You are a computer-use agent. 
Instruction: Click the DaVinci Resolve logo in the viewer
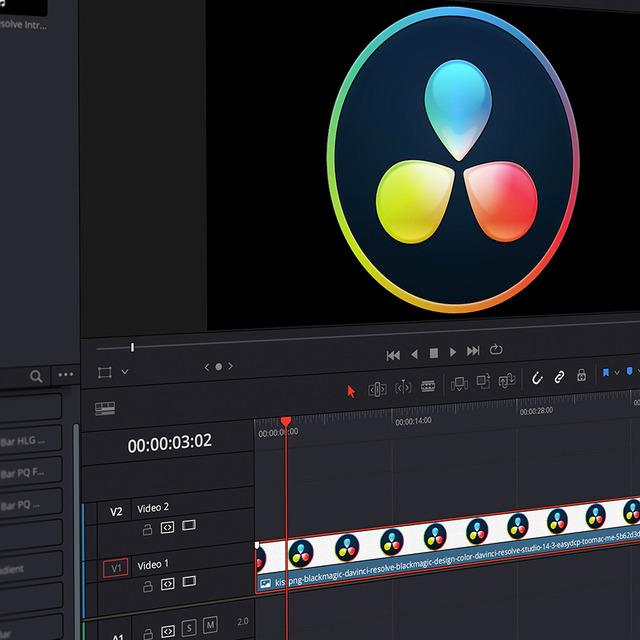tap(453, 160)
